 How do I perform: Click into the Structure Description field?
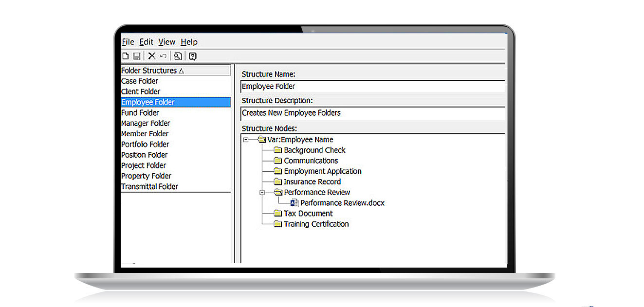tap(373, 113)
